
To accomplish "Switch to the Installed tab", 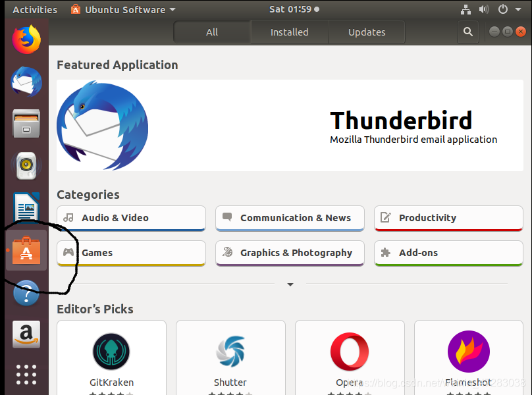I will tap(290, 32).
